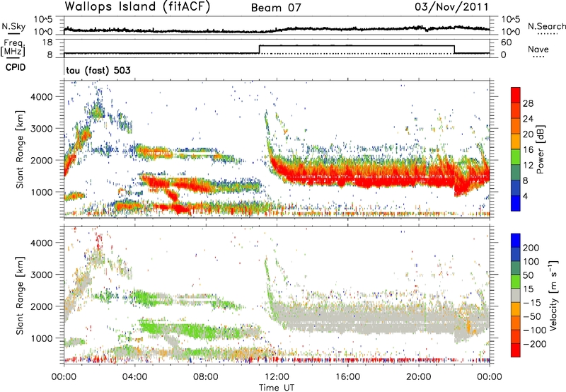The image size is (566, 392).
Task: Click the "Power [dB]" colorbar title
Action: click(541, 149)
